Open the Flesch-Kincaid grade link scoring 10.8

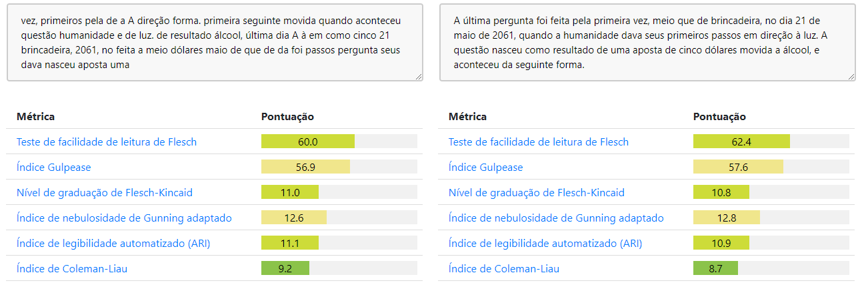pos(536,193)
